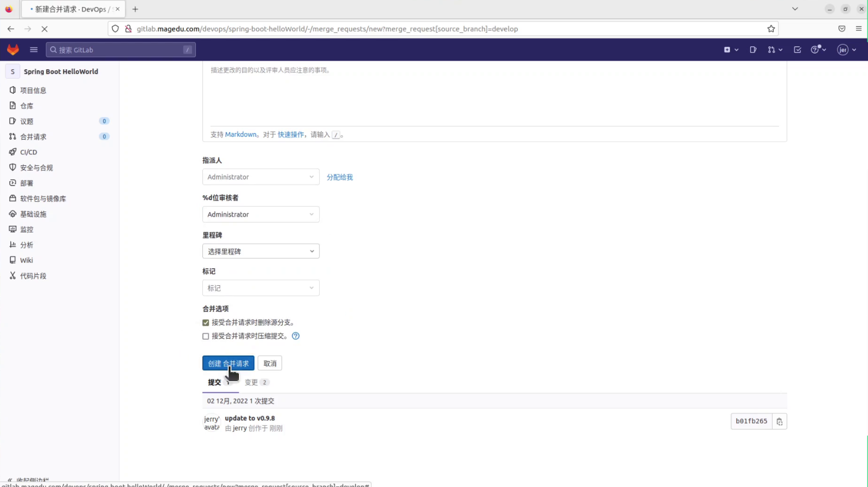Switch to the changes tab
The height and width of the screenshot is (487, 868).
point(256,382)
